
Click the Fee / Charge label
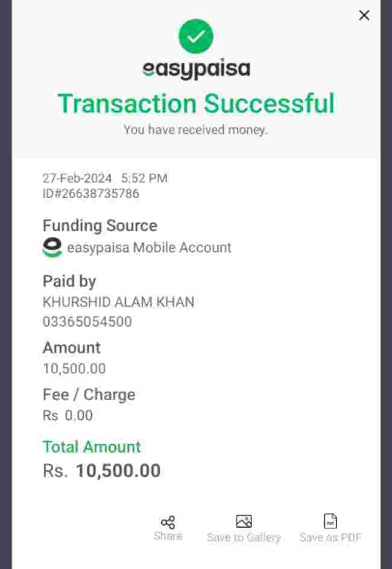pyautogui.click(x=89, y=395)
